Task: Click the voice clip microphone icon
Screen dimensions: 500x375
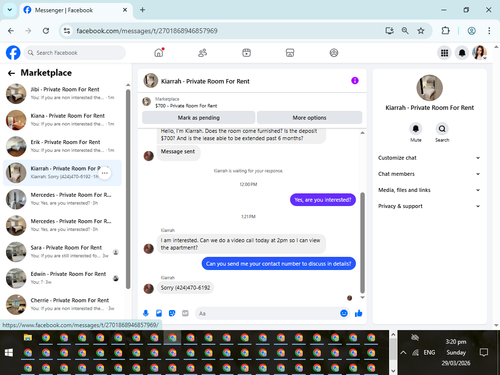Action: (x=146, y=313)
